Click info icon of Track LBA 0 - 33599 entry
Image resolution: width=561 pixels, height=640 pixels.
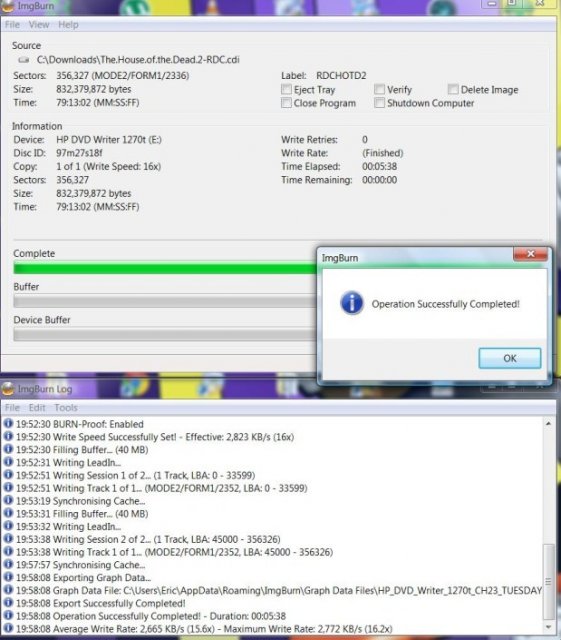pos(8,488)
